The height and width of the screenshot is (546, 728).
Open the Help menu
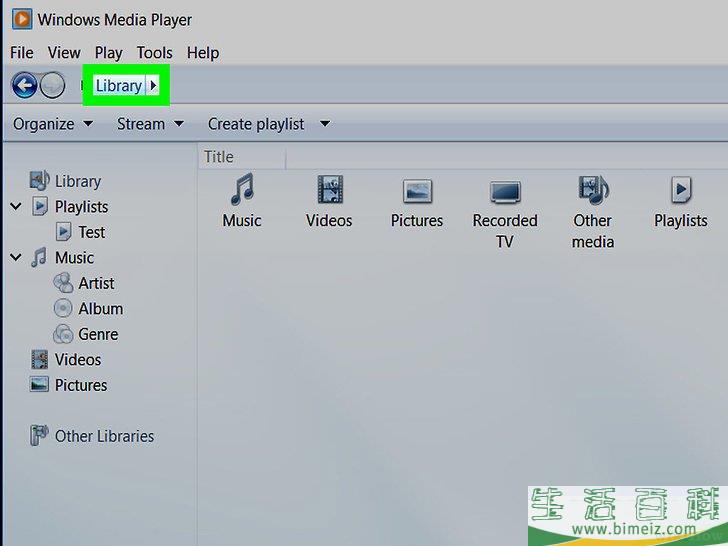click(x=203, y=53)
